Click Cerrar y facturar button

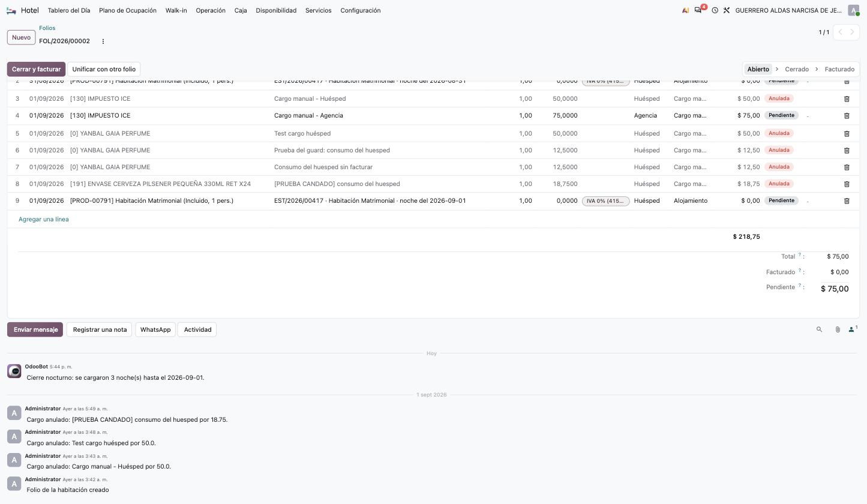click(x=36, y=69)
